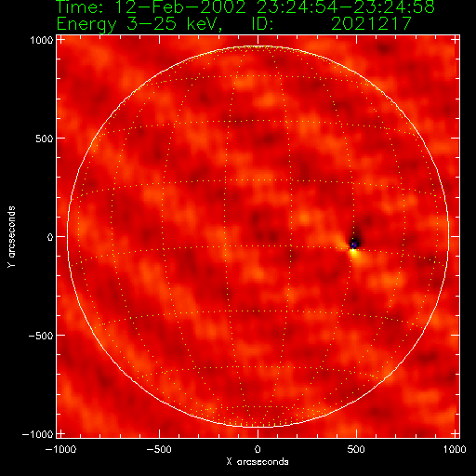Click the -1000 label on Y axis
The image size is (476, 476).
[x=37, y=434]
